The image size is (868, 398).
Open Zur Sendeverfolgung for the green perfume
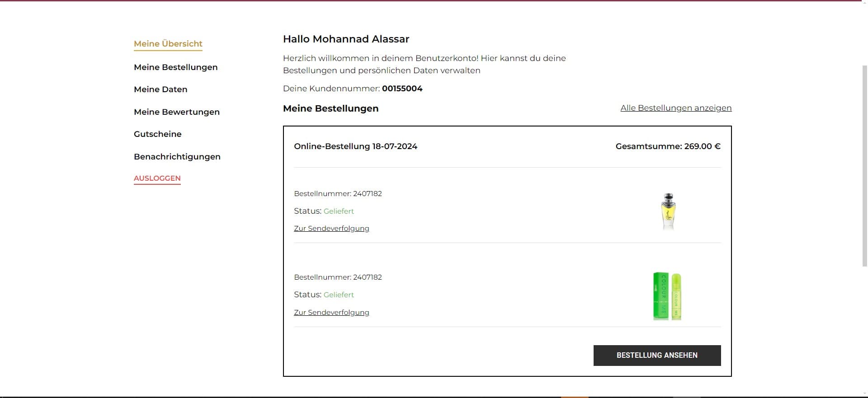click(x=331, y=313)
